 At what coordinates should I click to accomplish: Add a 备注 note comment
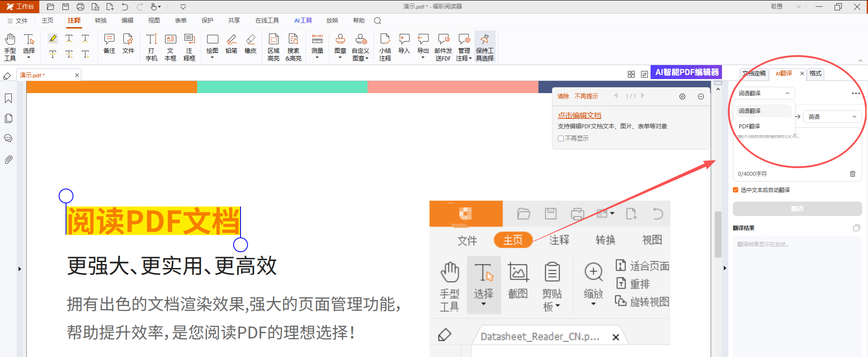109,44
